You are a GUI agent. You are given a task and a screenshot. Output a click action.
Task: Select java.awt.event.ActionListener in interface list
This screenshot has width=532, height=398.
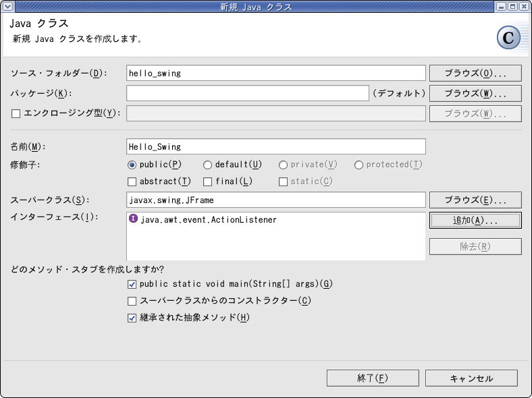(x=209, y=220)
